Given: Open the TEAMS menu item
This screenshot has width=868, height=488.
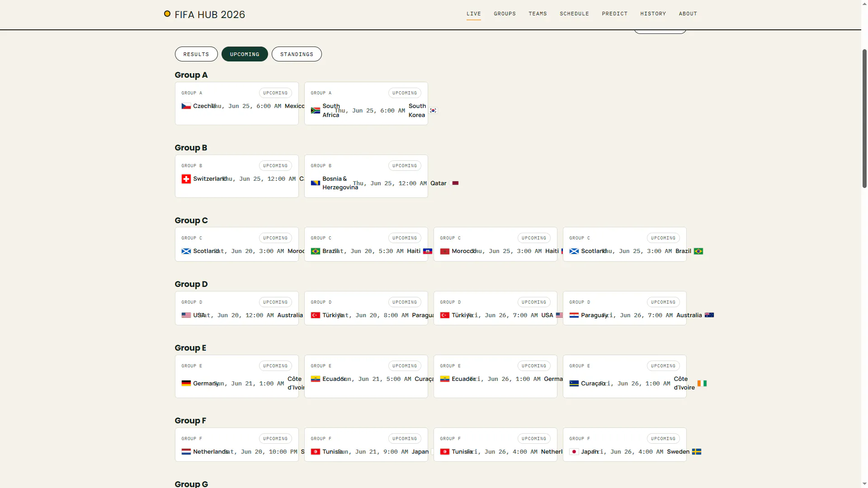Looking at the screenshot, I should [x=538, y=14].
